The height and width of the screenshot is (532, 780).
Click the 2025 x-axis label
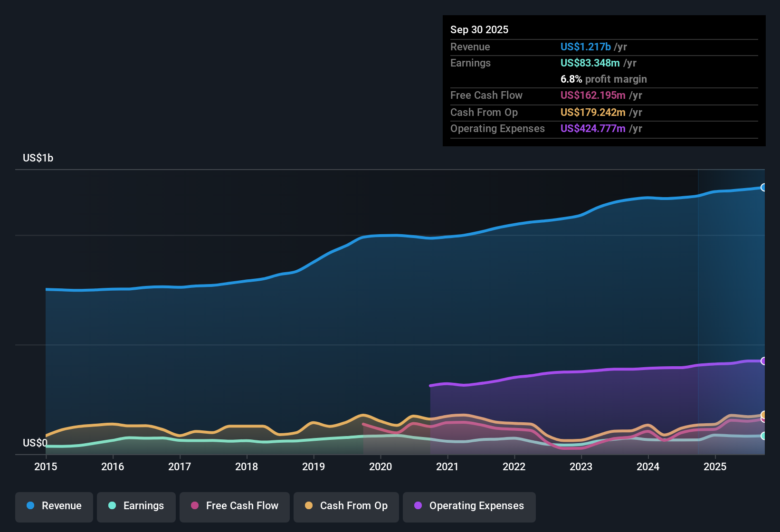point(715,467)
